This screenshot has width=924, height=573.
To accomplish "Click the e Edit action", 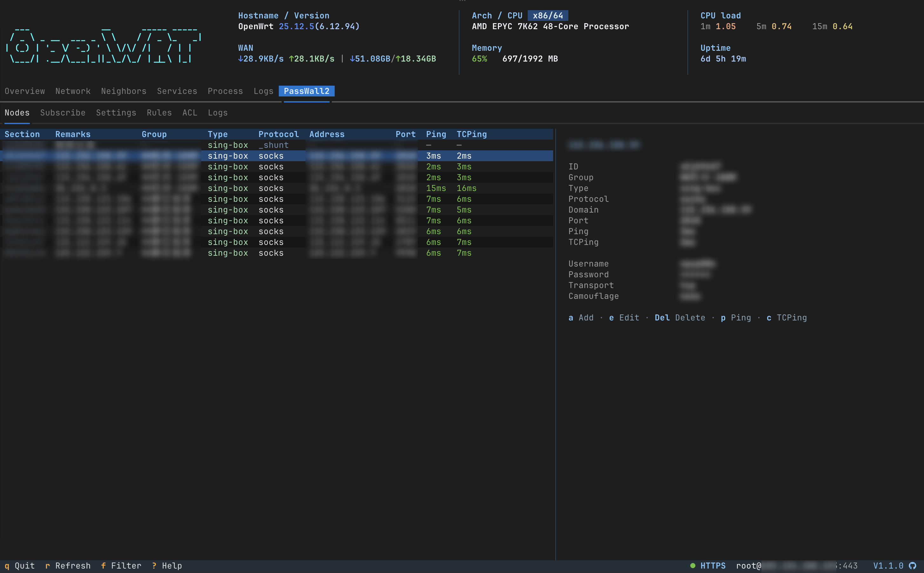I will pos(624,318).
